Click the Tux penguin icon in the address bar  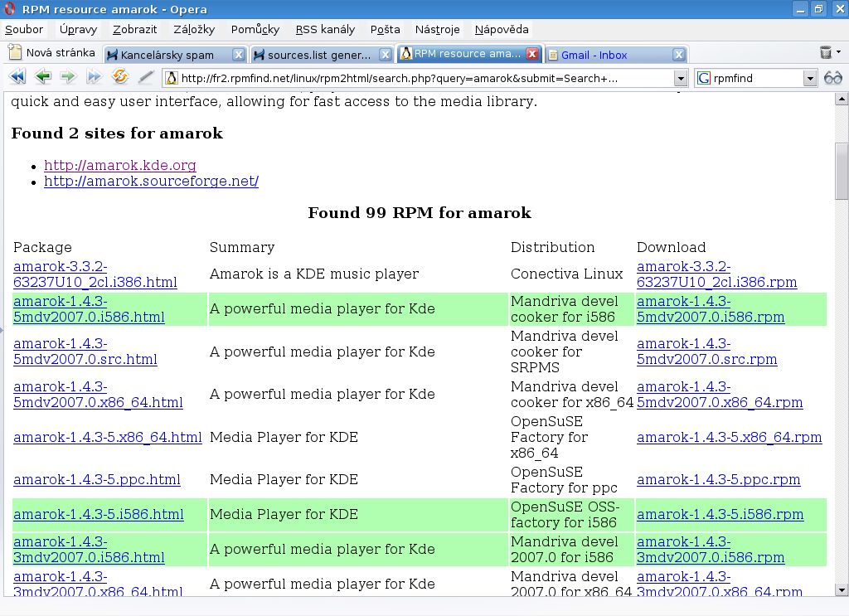coord(172,79)
